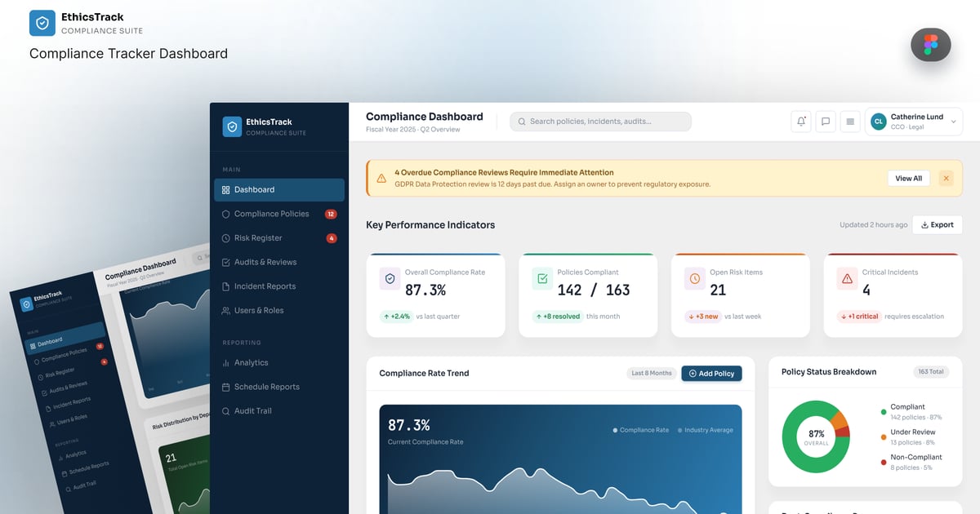Open Audits & Reviews via its sidebar icon

[226, 262]
